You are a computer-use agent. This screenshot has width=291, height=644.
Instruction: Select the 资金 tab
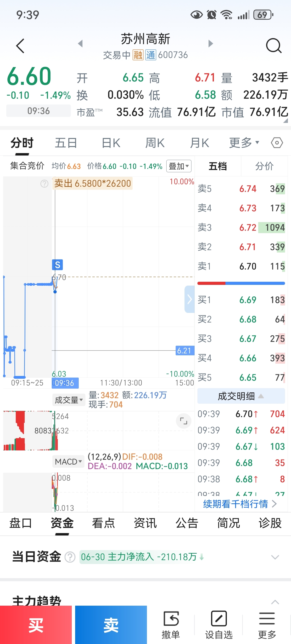[x=62, y=523]
